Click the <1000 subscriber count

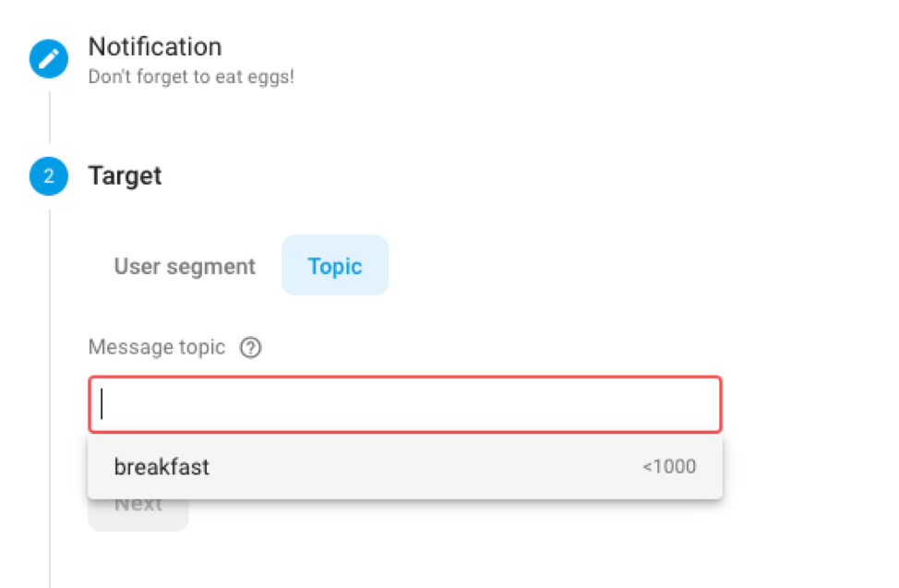[x=669, y=467]
